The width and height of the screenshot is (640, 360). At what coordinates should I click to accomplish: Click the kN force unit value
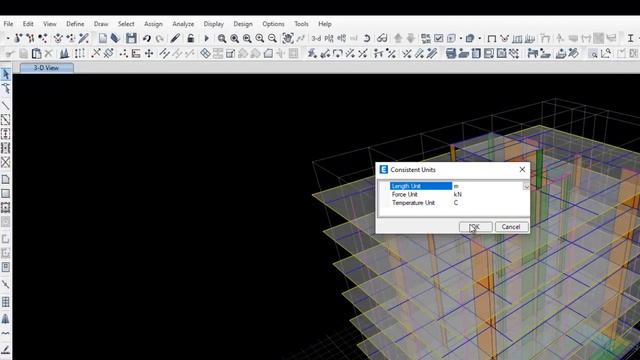[x=458, y=195]
